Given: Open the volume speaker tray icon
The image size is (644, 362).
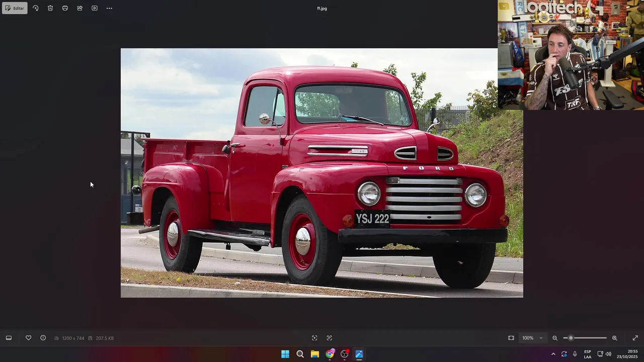Looking at the screenshot, I should click(x=608, y=354).
